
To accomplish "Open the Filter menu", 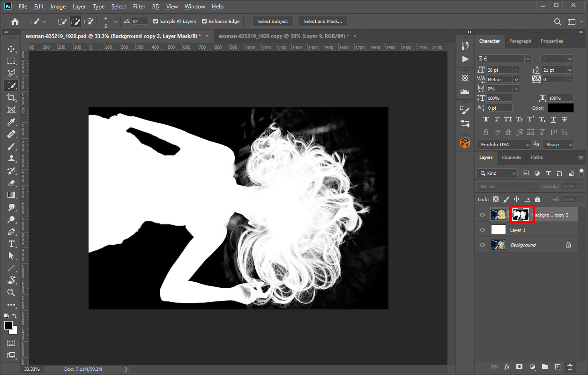I will coord(139,7).
